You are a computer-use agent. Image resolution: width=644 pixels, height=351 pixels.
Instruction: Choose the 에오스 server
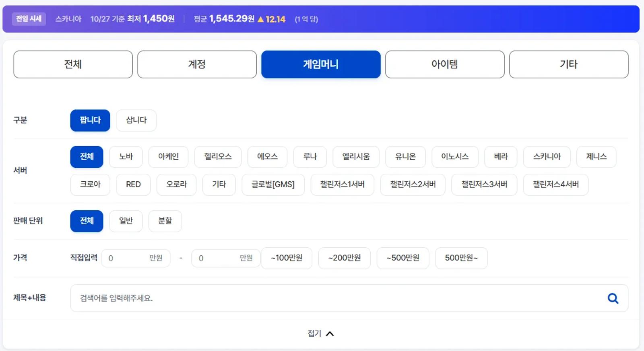point(267,157)
